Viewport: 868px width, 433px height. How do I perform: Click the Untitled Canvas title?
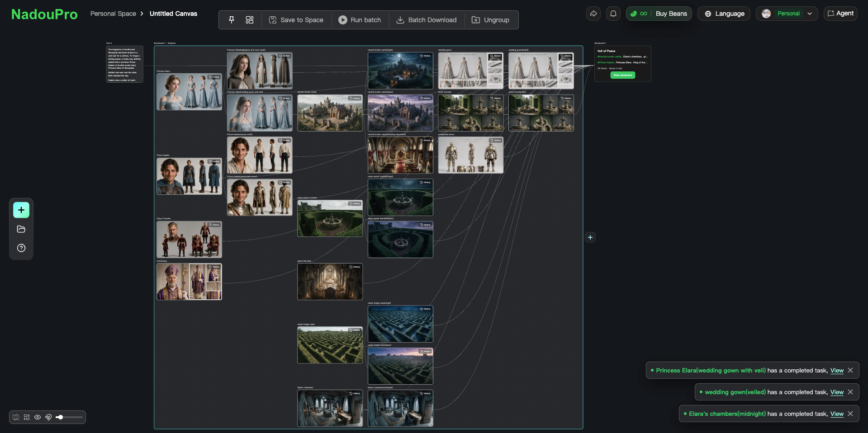coord(173,14)
